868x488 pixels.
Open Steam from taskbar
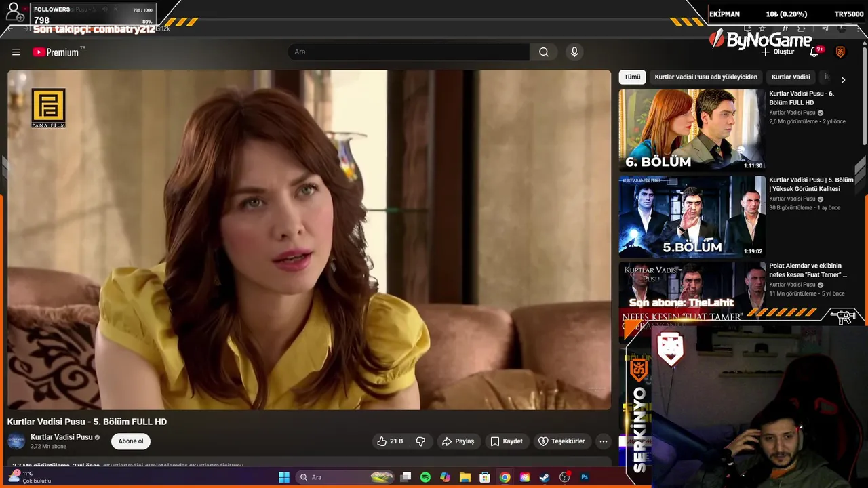(545, 477)
